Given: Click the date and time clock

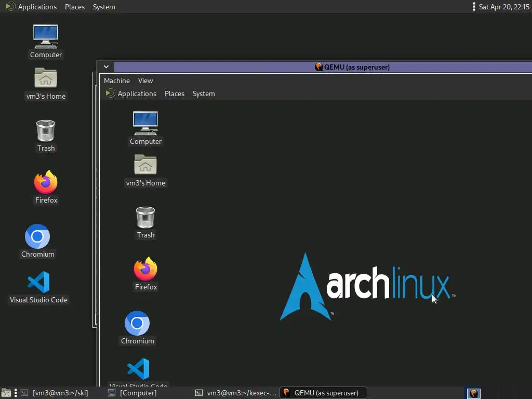Looking at the screenshot, I should coord(504,7).
